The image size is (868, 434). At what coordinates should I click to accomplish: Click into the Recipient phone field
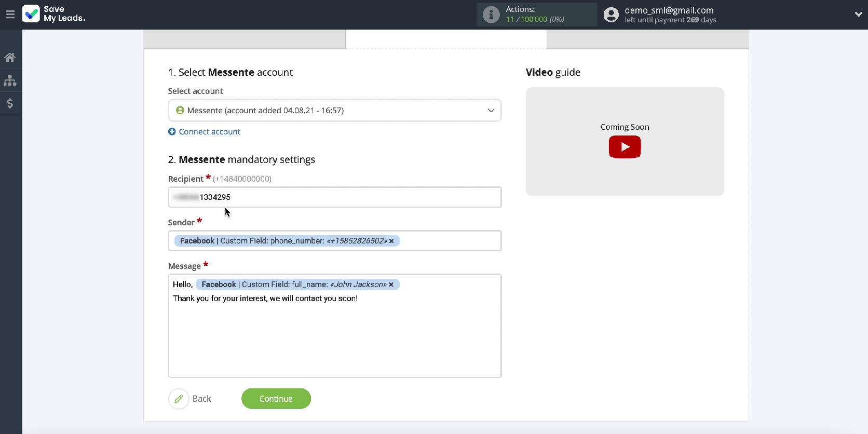334,197
